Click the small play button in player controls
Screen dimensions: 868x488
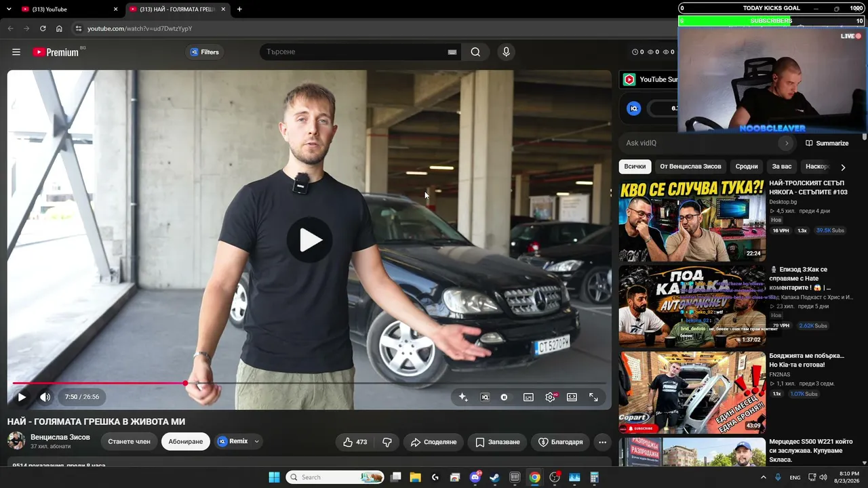22,397
